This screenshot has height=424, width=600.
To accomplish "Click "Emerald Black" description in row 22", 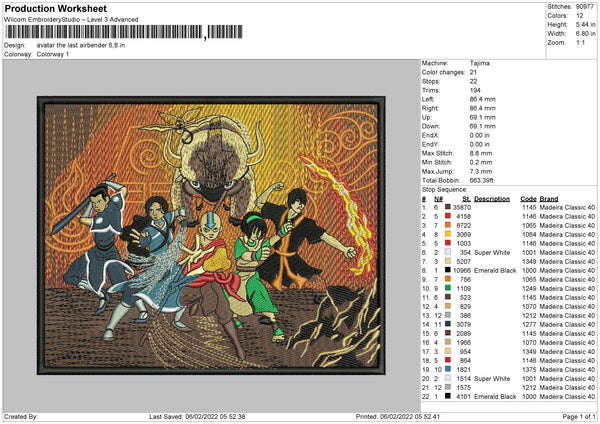I will pos(495,396).
